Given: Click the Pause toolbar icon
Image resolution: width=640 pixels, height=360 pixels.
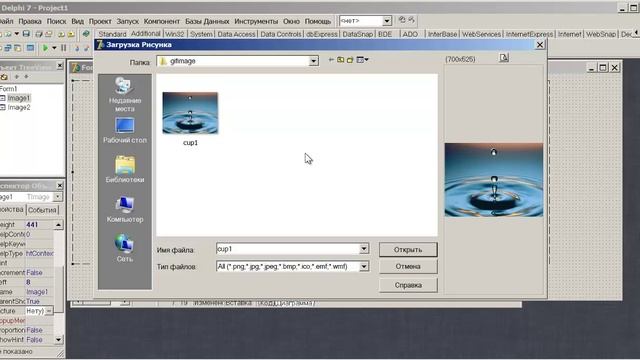Looking at the screenshot, I should tap(64, 48).
